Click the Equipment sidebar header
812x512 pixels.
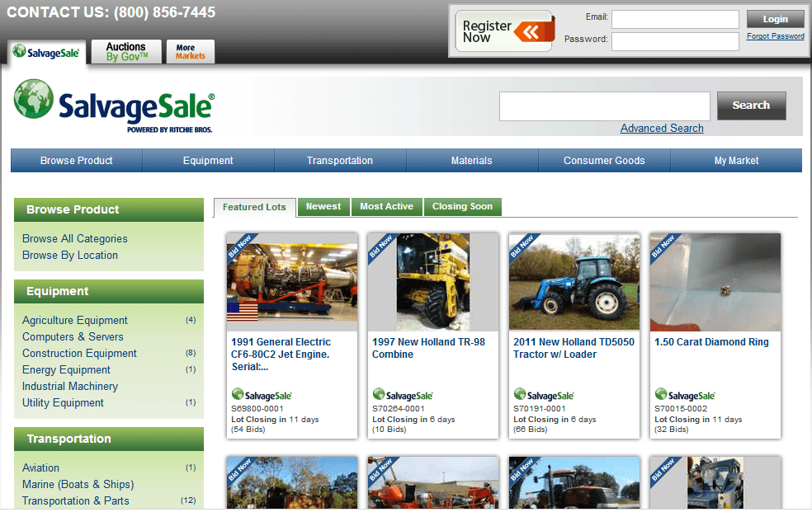click(109, 291)
